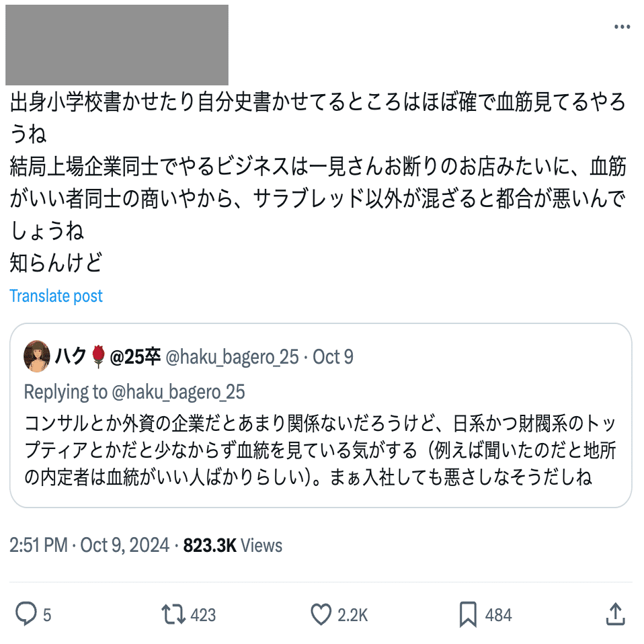Click the 484 bookmarks count
This screenshot has width=644, height=644.
tap(498, 614)
